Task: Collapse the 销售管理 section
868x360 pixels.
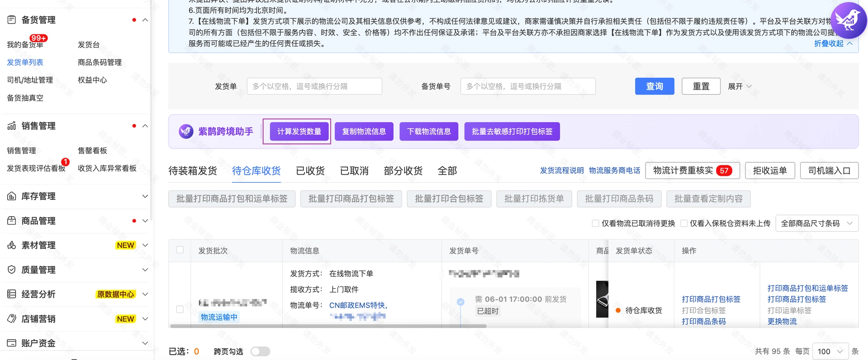Action: [x=145, y=126]
